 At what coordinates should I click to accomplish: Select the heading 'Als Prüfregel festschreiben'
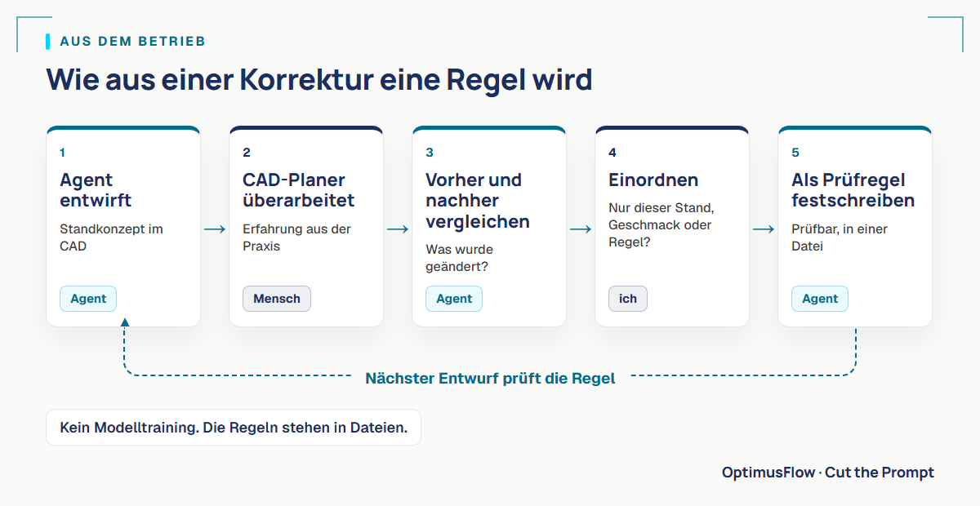click(x=853, y=190)
